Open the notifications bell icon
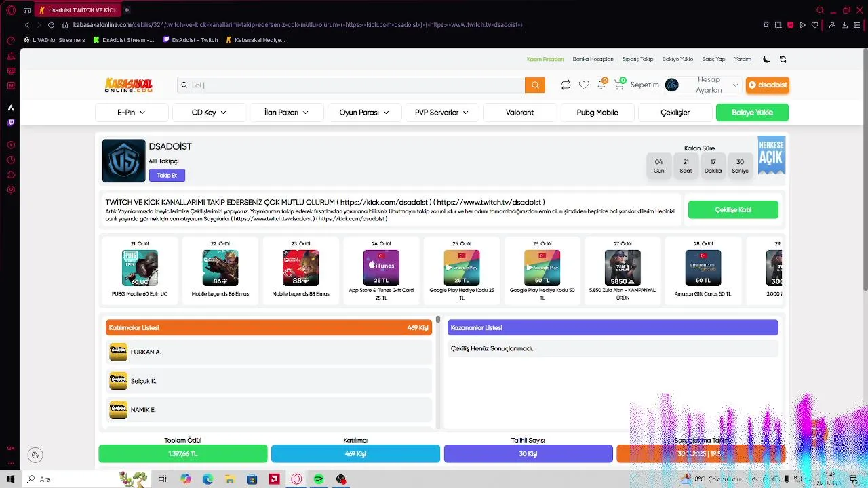 601,84
